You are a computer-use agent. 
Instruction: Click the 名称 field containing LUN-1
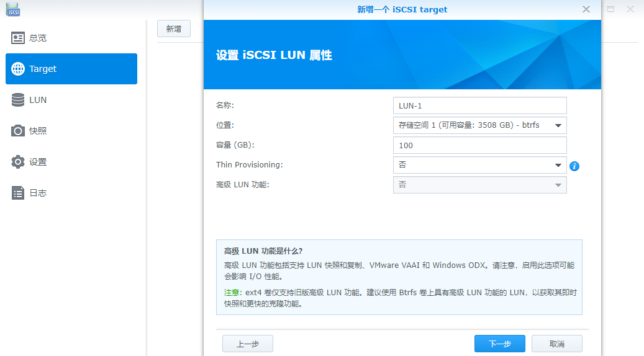point(479,105)
